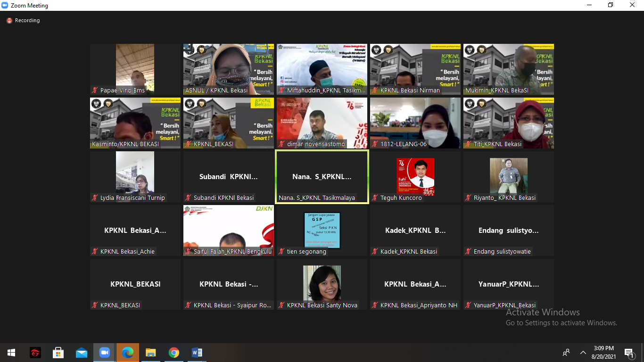The width and height of the screenshot is (644, 362).
Task: Open Microsoft Store from the taskbar
Action: (58, 353)
